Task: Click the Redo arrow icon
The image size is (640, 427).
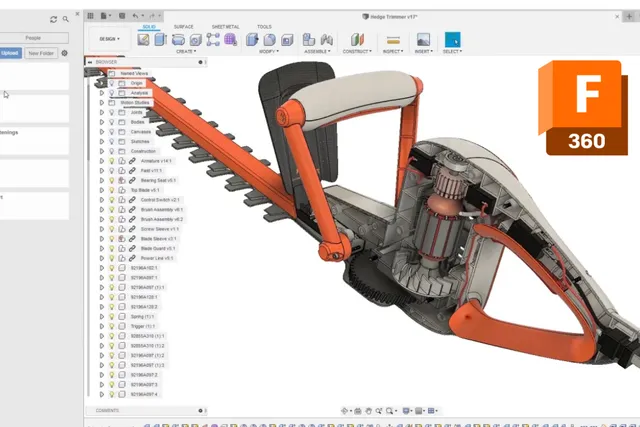Action: tap(152, 16)
